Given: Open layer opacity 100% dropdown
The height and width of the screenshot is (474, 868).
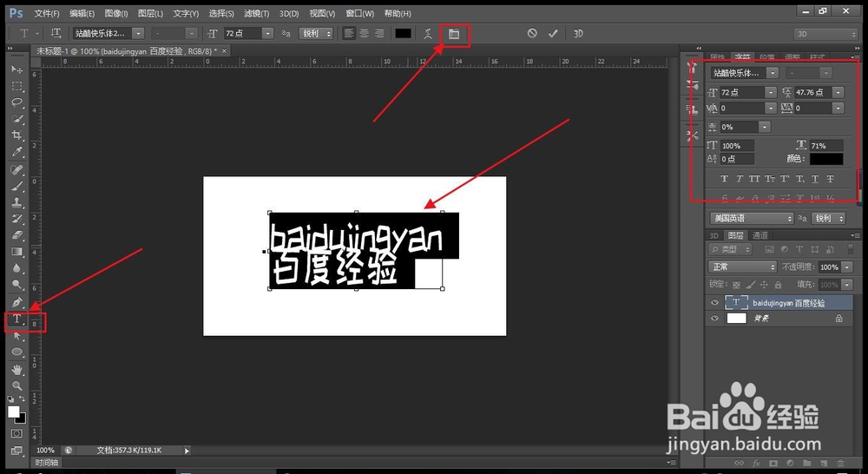Looking at the screenshot, I should coord(847,267).
